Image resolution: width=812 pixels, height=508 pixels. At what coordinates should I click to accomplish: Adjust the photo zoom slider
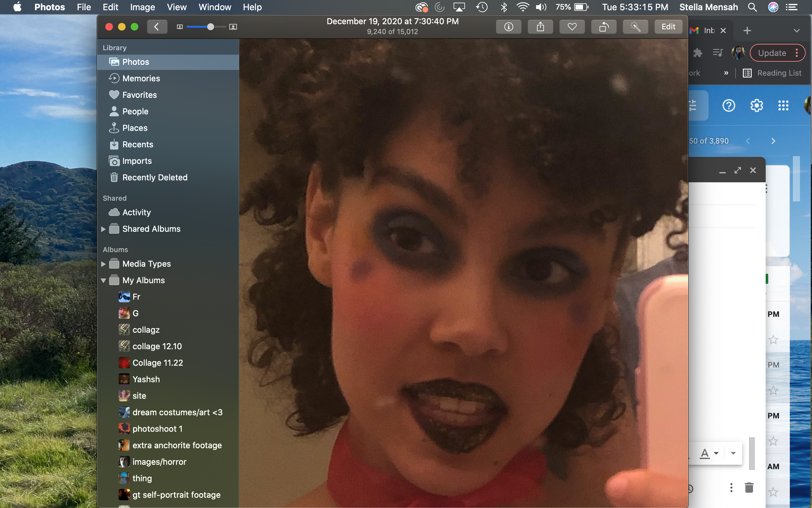210,27
